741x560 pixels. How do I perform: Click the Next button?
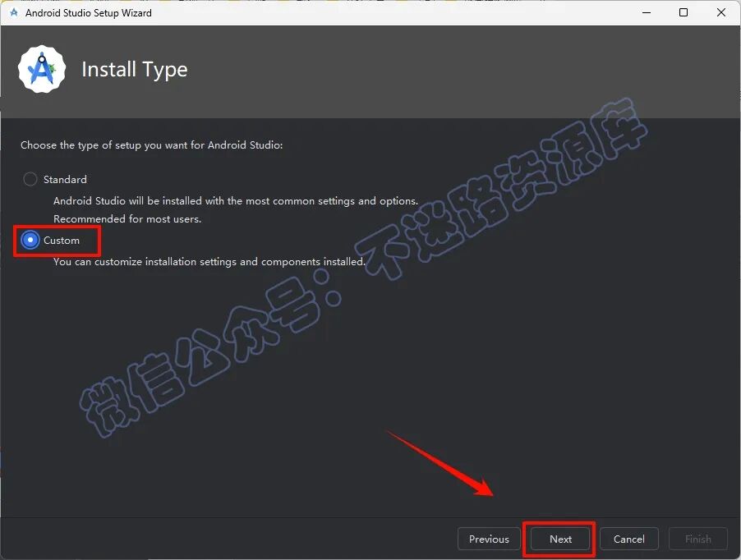point(560,539)
